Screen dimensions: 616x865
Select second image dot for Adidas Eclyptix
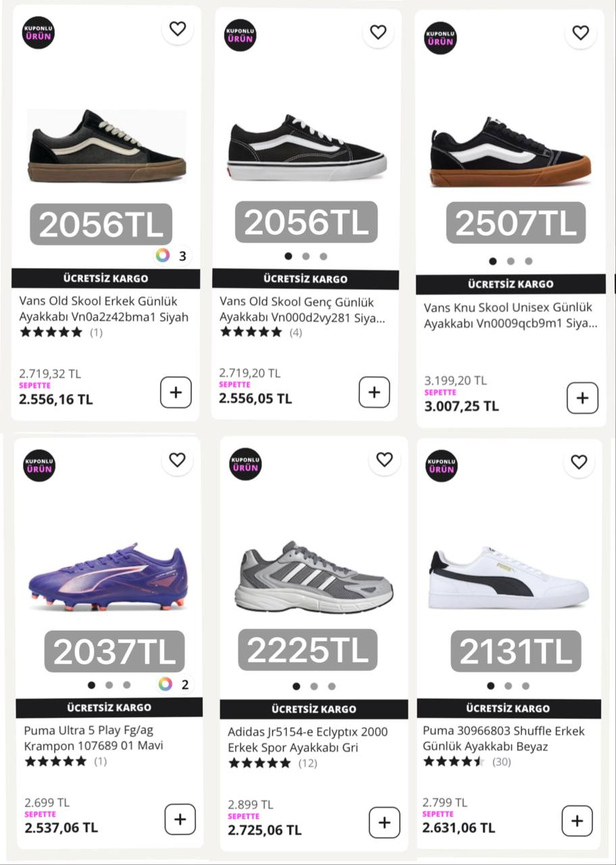[x=314, y=686]
